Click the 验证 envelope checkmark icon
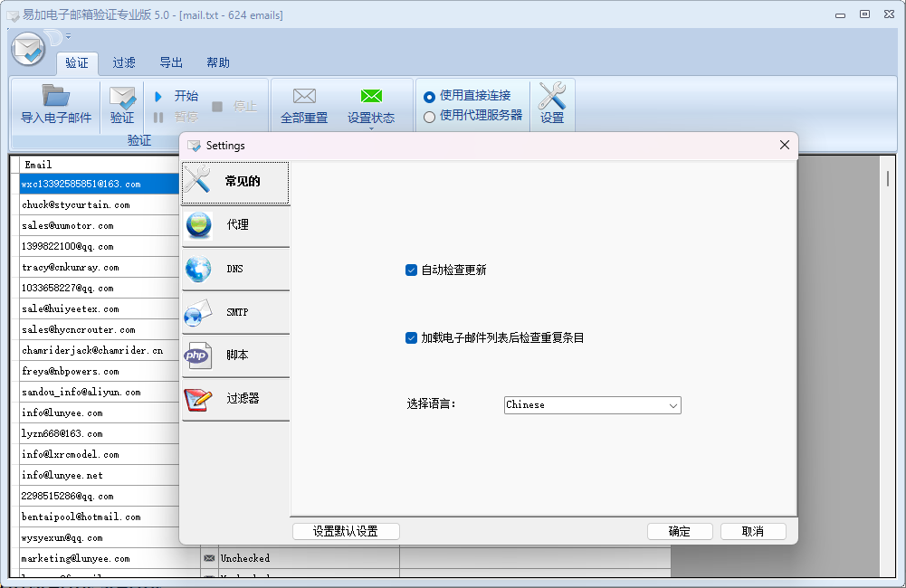The image size is (906, 588). [x=122, y=98]
